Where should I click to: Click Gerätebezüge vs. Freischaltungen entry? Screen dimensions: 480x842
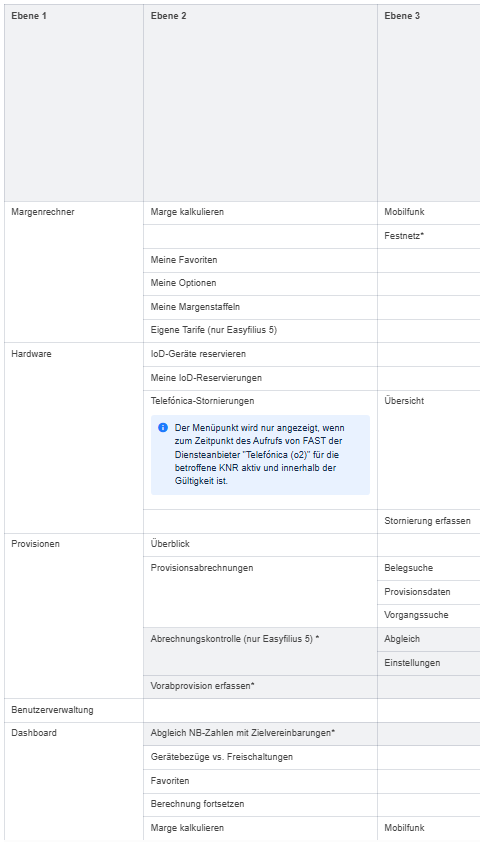pyautogui.click(x=260, y=757)
